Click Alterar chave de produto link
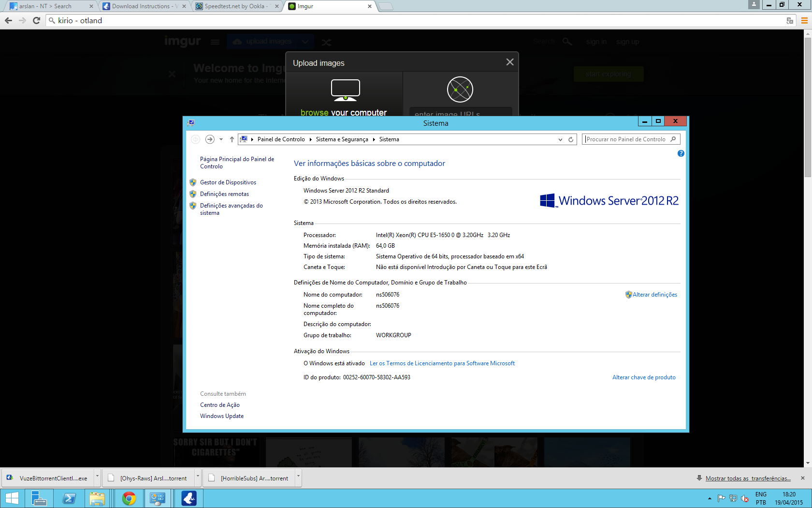This screenshot has width=812, height=508. pos(644,377)
